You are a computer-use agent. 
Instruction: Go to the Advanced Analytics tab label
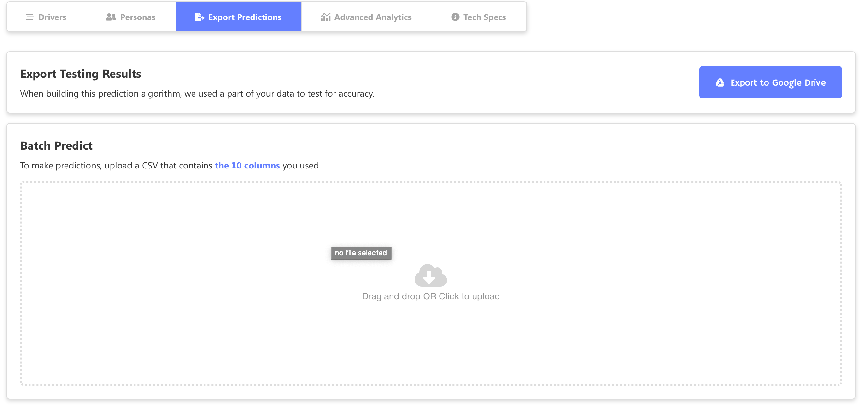pos(373,17)
